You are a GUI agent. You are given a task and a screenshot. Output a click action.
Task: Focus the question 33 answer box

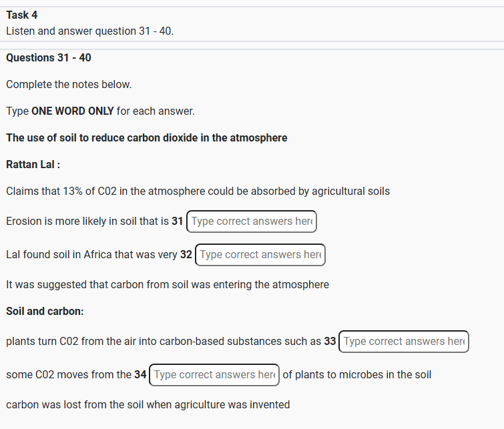point(404,342)
